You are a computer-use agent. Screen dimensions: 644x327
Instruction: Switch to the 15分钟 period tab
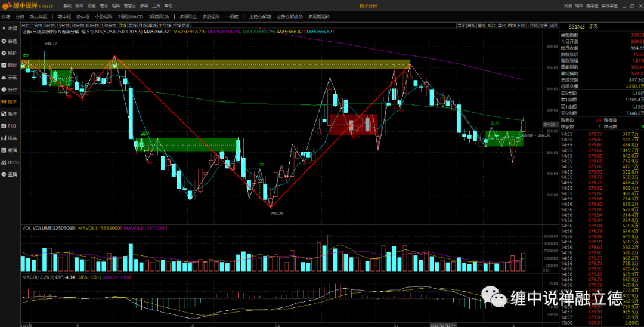point(63,26)
